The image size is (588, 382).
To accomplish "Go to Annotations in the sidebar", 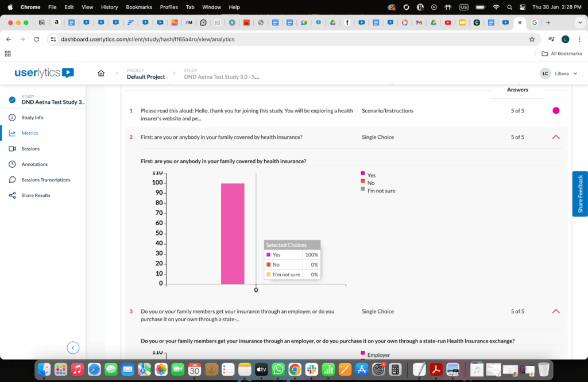I will (x=34, y=164).
